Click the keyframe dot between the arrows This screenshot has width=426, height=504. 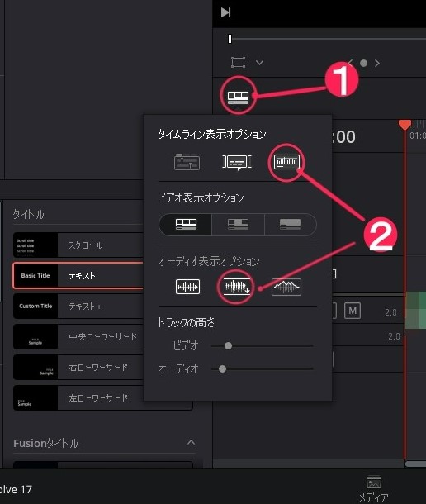click(x=363, y=63)
